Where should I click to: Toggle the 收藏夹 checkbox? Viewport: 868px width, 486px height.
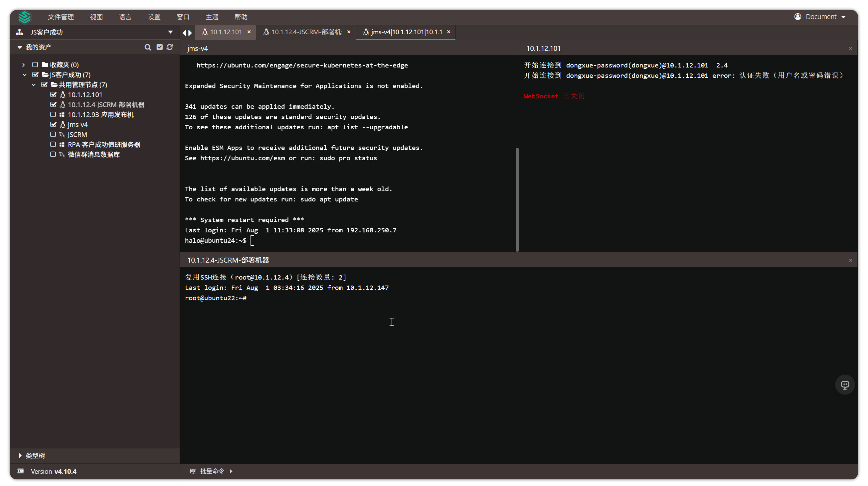pyautogui.click(x=35, y=64)
